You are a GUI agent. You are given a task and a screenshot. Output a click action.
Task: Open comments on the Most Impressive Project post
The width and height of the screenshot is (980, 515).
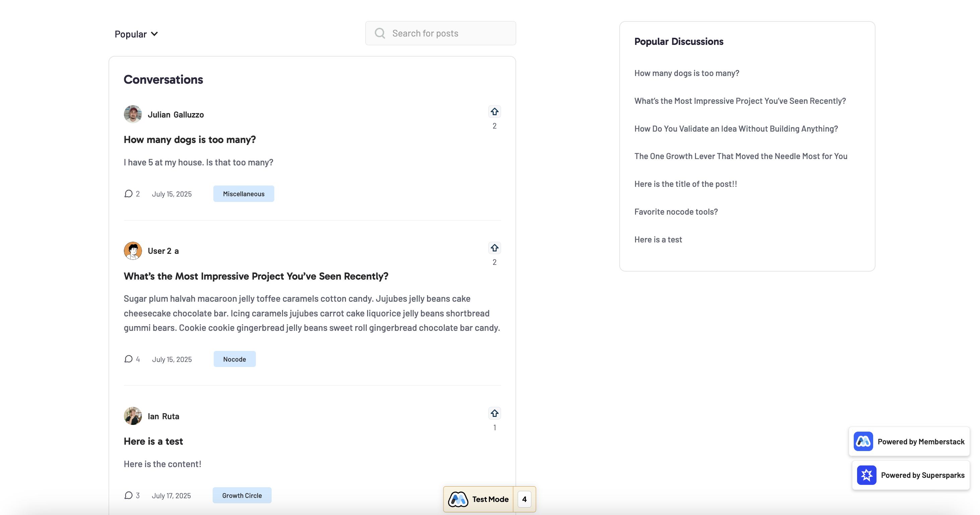132,359
